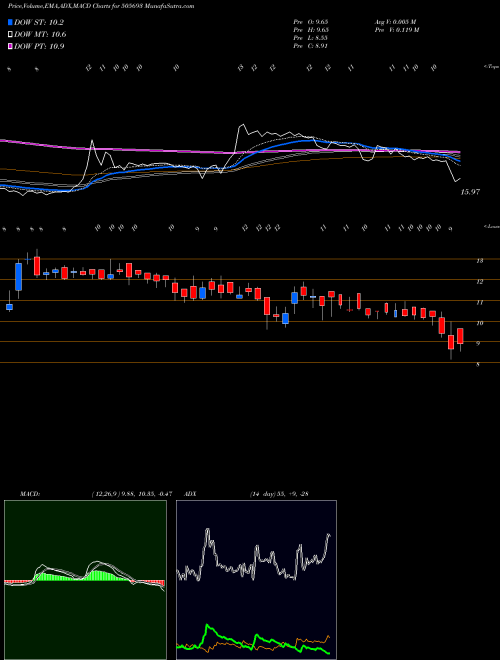Click the MACD values '(12,26,9) 9.88, 10.35, -0.47'
The image size is (500, 660).
pos(132,493)
